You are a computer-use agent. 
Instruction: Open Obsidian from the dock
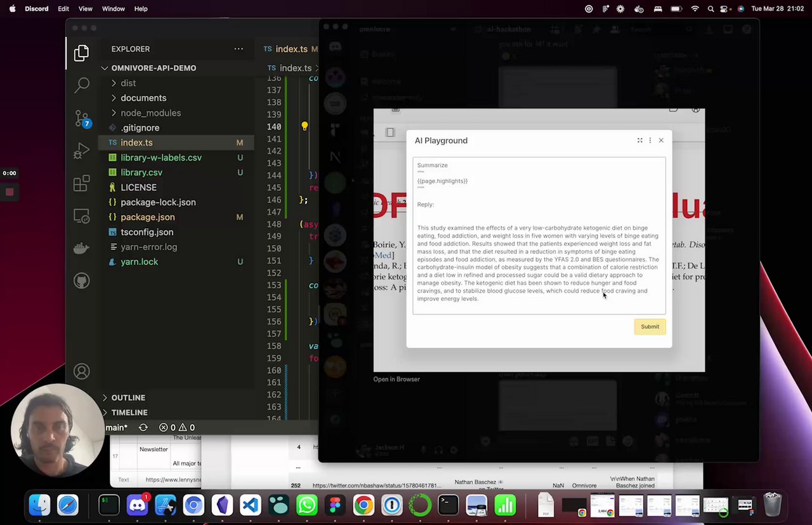[222, 505]
